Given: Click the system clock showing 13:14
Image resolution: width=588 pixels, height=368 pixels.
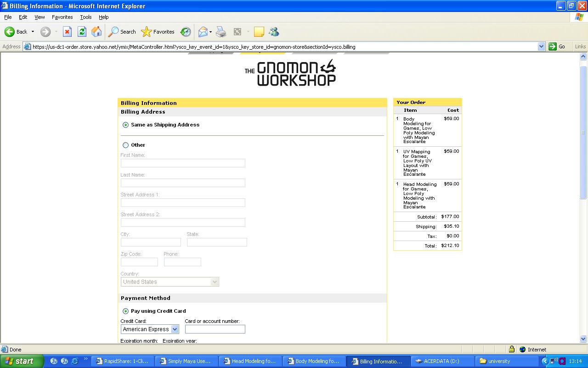Looking at the screenshot, I should click(x=575, y=361).
